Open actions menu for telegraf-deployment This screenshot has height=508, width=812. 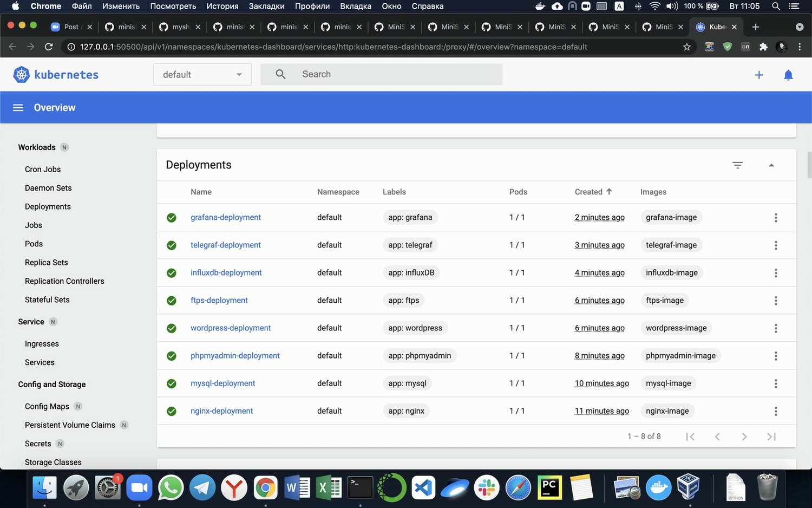pos(776,245)
